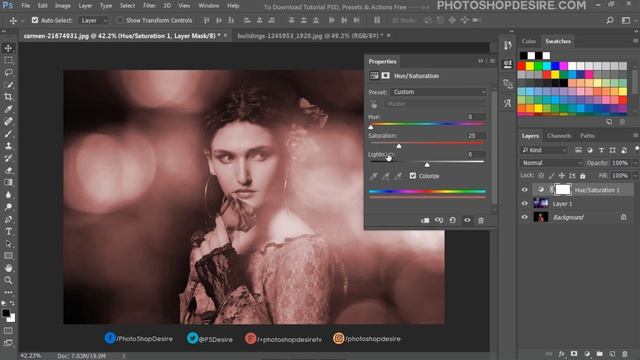Select the Pen tool
The height and width of the screenshot is (360, 640).
click(8, 219)
